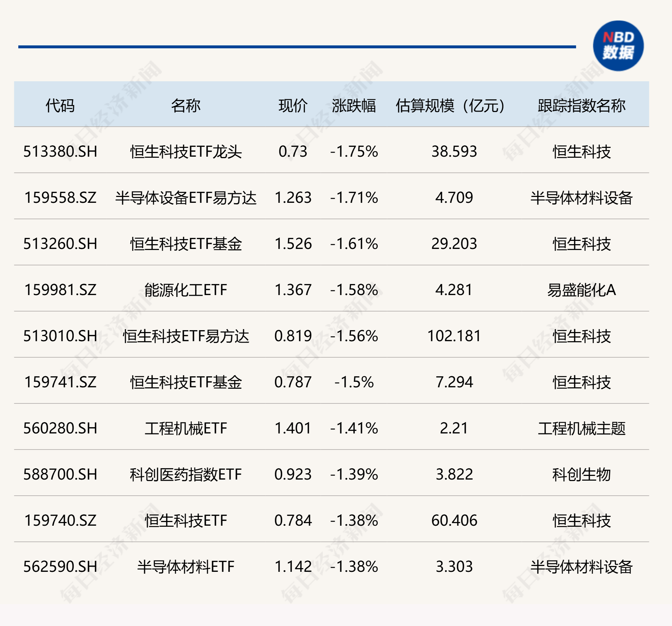
Task: Click 科创医药指数ETF fund name
Action: pyautogui.click(x=186, y=474)
